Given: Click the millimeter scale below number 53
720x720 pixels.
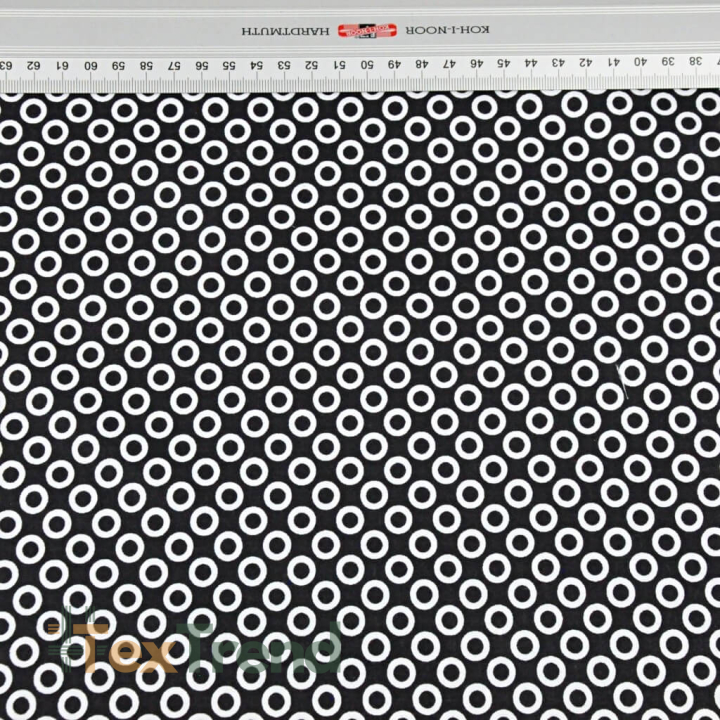Looking at the screenshot, I should 285,82.
